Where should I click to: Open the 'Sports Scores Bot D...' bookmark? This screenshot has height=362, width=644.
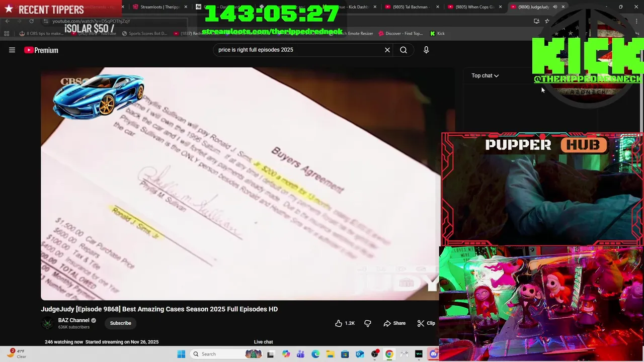[x=144, y=34]
